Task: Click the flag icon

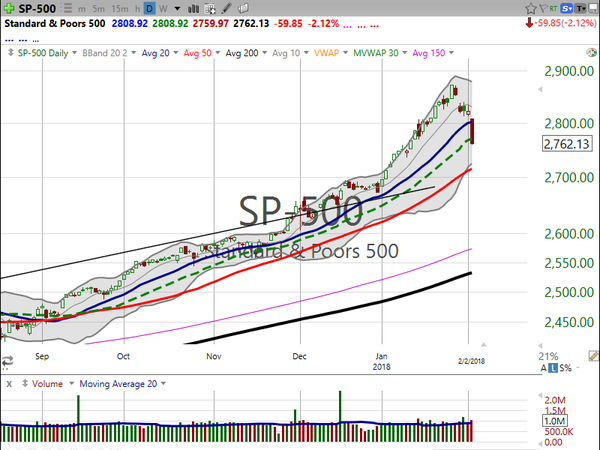Action: click(x=543, y=8)
